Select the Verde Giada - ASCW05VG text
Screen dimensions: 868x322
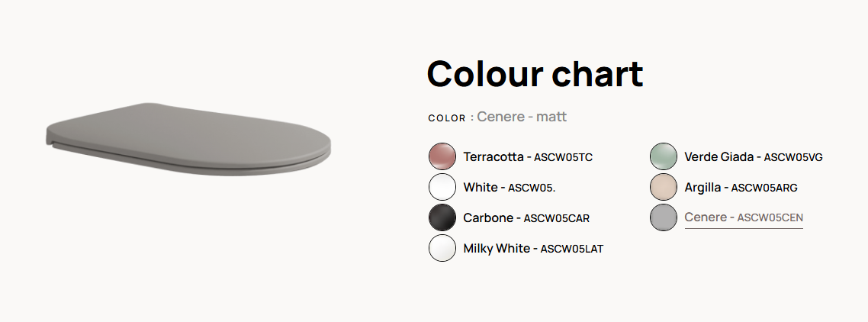(754, 157)
